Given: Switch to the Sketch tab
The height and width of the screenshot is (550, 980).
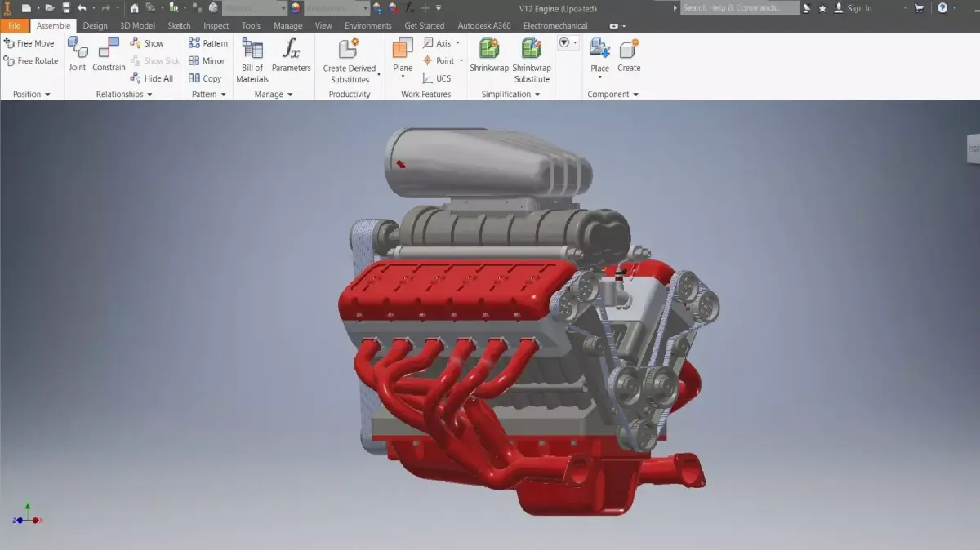Looking at the screenshot, I should click(179, 26).
